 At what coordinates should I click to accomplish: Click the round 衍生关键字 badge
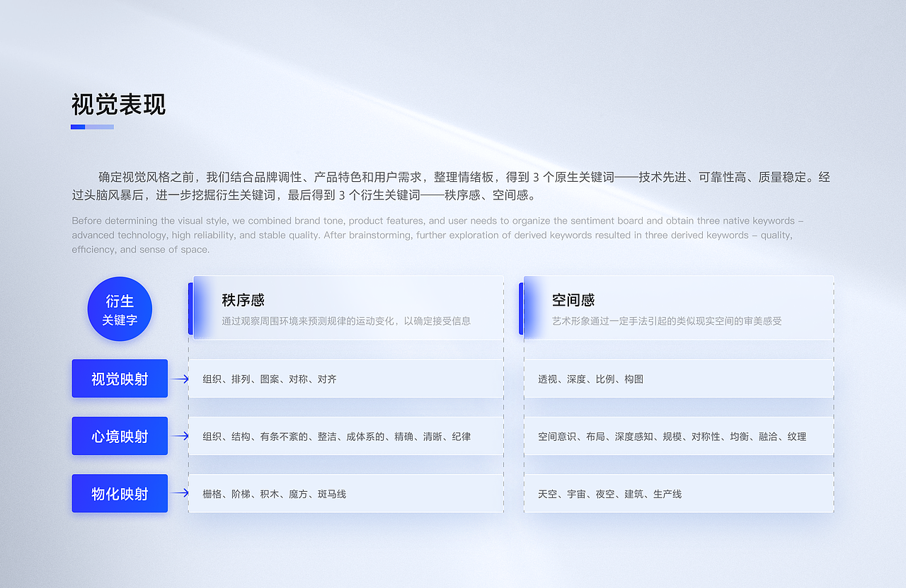(x=120, y=309)
